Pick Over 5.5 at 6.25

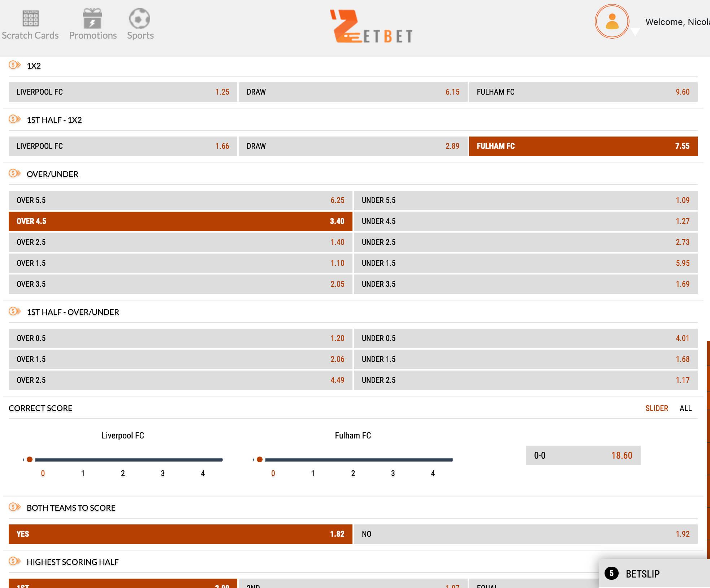click(x=180, y=200)
